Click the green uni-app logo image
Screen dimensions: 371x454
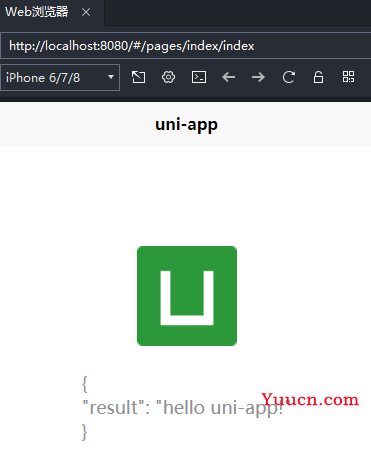pyautogui.click(x=187, y=296)
